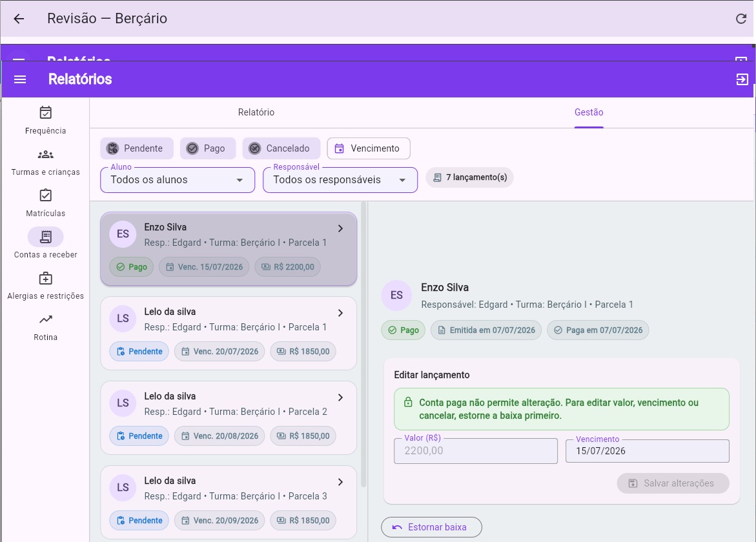The height and width of the screenshot is (542, 756).
Task: Go back using the arrow in the Revisão header
Action: [x=19, y=19]
